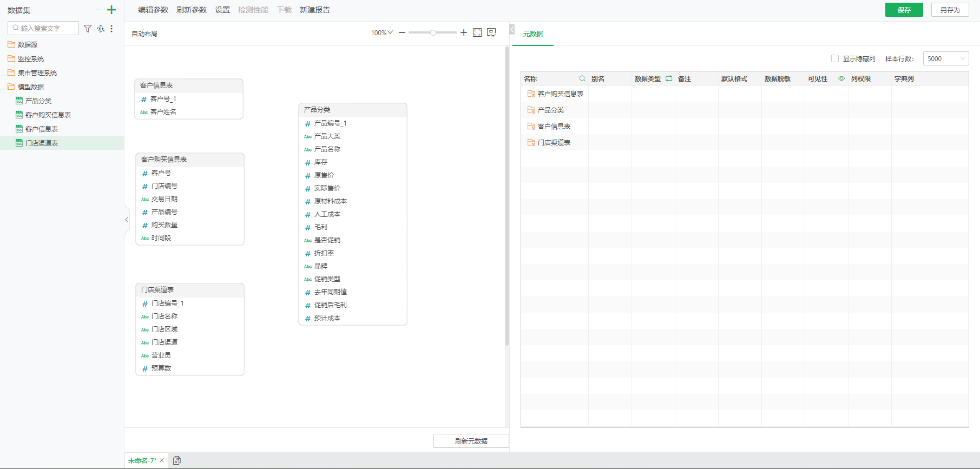Image resolution: width=980 pixels, height=469 pixels.
Task: Toggle the eye icon in 可见性 column
Action: pyautogui.click(x=841, y=78)
